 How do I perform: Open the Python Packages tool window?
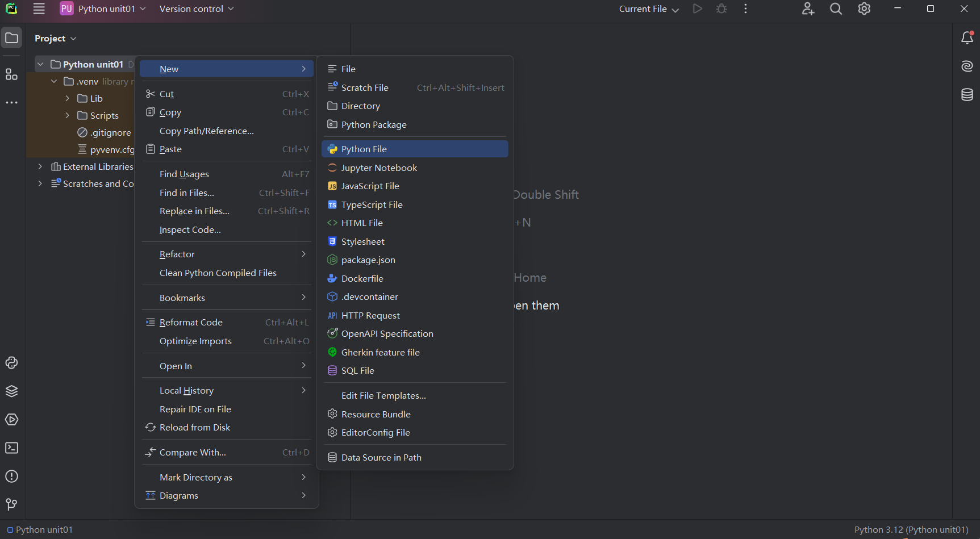11,391
